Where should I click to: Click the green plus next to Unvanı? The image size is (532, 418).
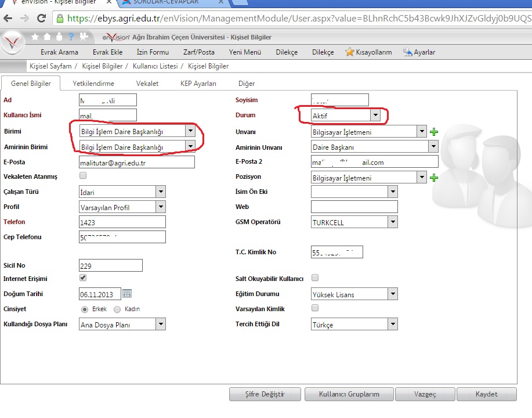coord(434,132)
